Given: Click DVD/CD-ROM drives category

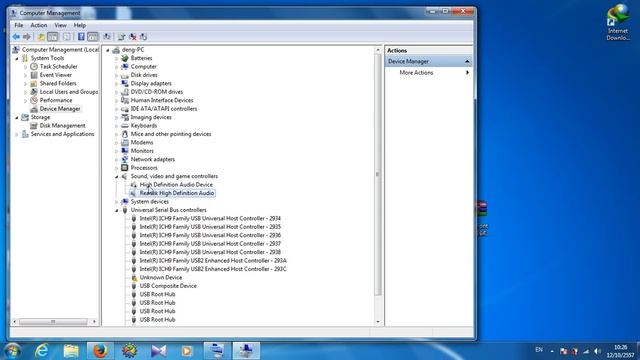Looking at the screenshot, I should coord(157,92).
